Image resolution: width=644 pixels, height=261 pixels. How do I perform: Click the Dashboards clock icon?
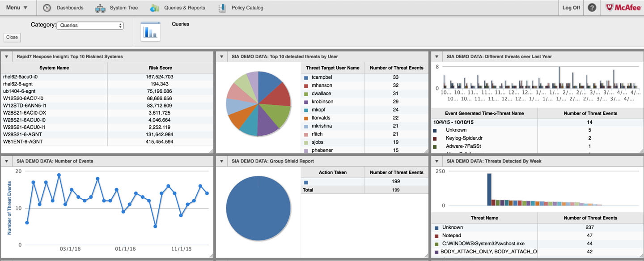coord(47,8)
